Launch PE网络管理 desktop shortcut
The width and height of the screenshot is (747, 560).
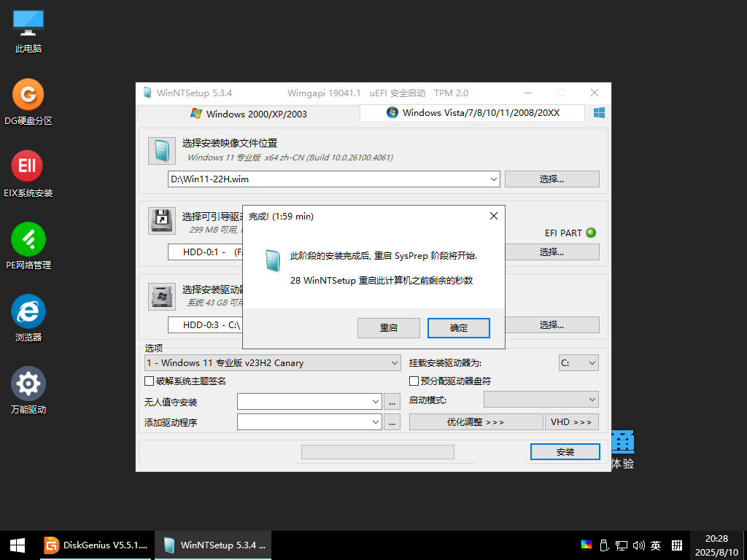point(28,246)
